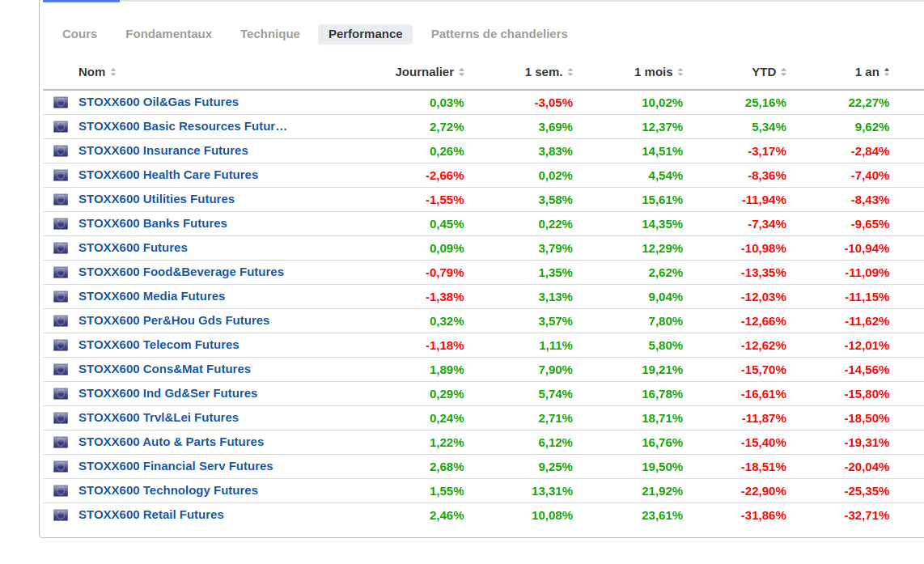Click the flag icon in the Utilities Futures row
The image size is (924, 564).
coord(61,199)
